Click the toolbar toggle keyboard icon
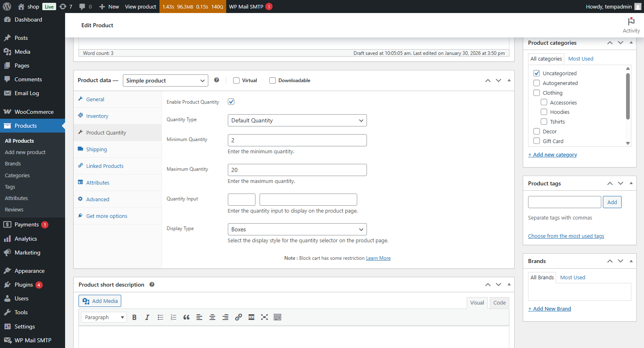Viewport: 644px width, 348px height. [x=277, y=318]
